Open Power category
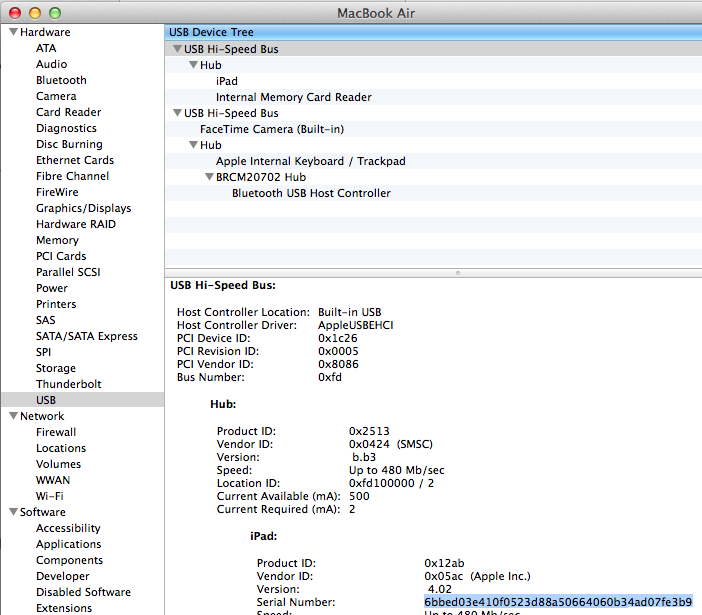The height and width of the screenshot is (615, 702). pyautogui.click(x=52, y=288)
